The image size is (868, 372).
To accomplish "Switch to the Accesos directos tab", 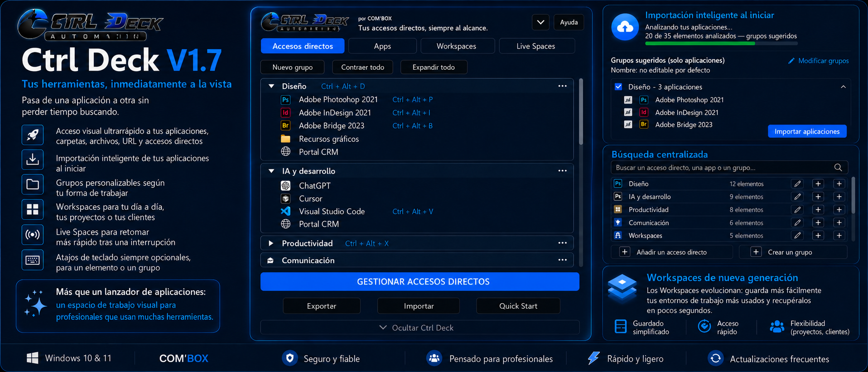I will [303, 46].
